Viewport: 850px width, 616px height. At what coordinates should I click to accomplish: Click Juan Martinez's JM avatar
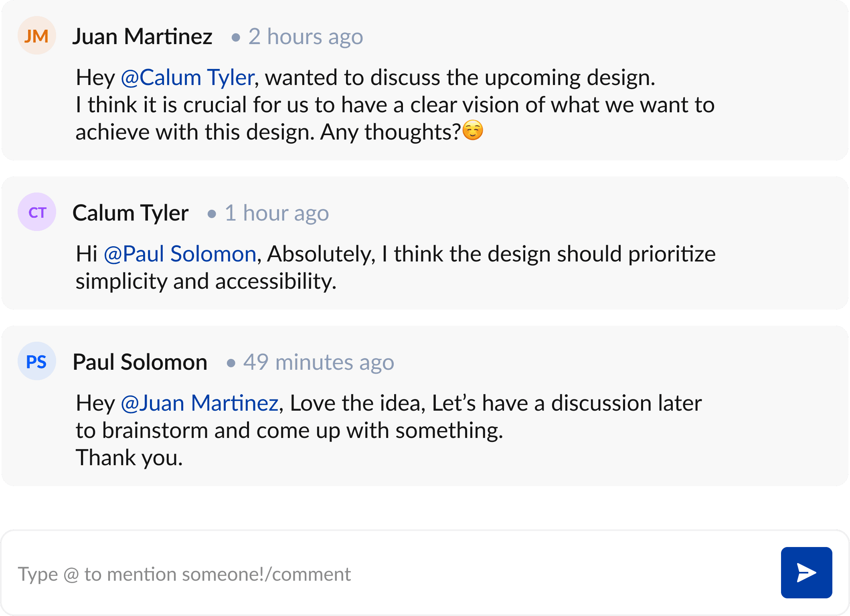click(36, 36)
